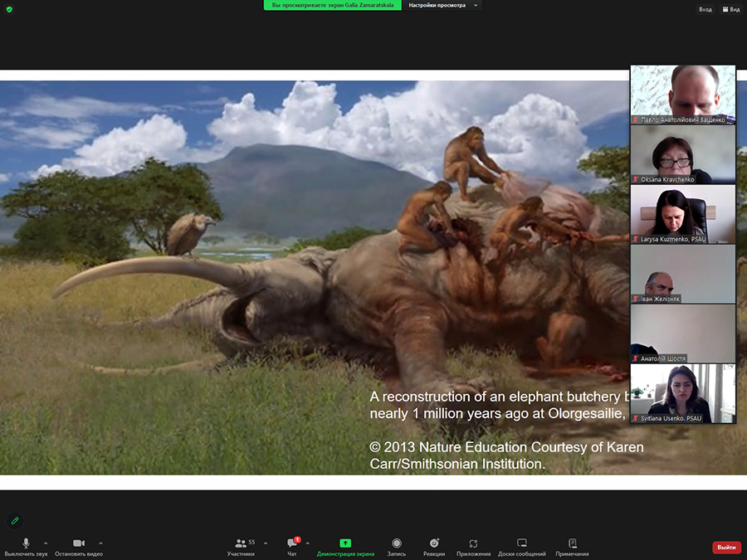This screenshot has width=747, height=560.
Task: Click the 'Carr/Smithsonian Institution.' credit line
Action: coord(456,464)
